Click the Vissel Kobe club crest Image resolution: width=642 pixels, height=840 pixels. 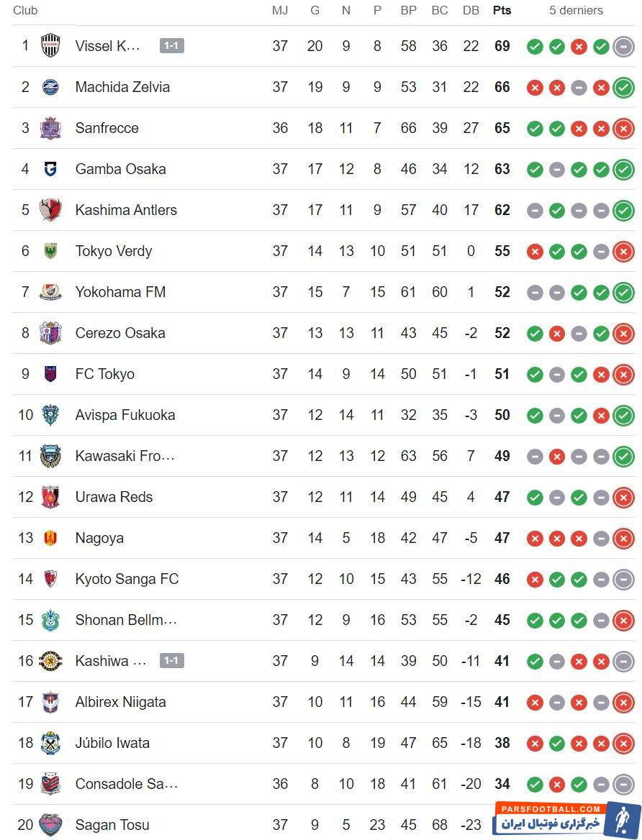[x=50, y=46]
